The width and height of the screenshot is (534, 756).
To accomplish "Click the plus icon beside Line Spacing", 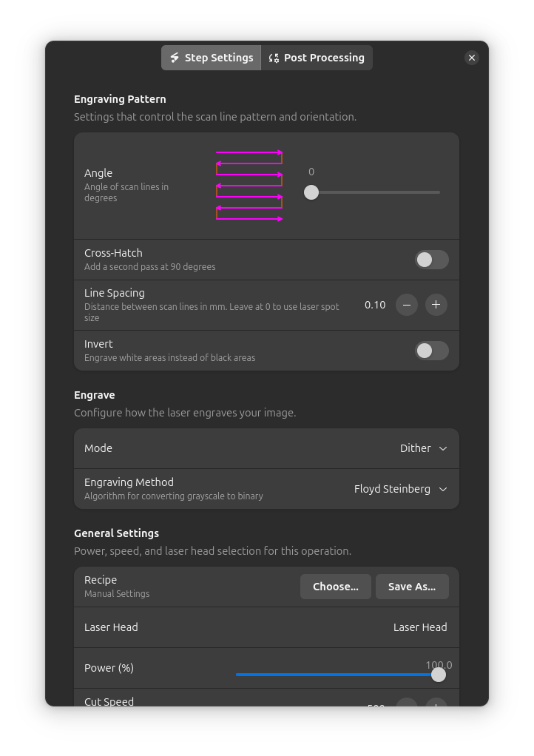I will tap(436, 305).
